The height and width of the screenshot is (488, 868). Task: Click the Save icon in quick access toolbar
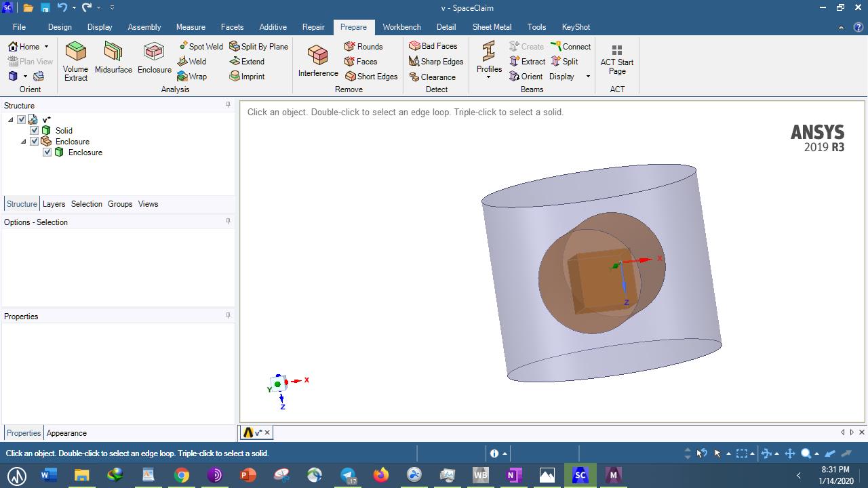point(45,8)
